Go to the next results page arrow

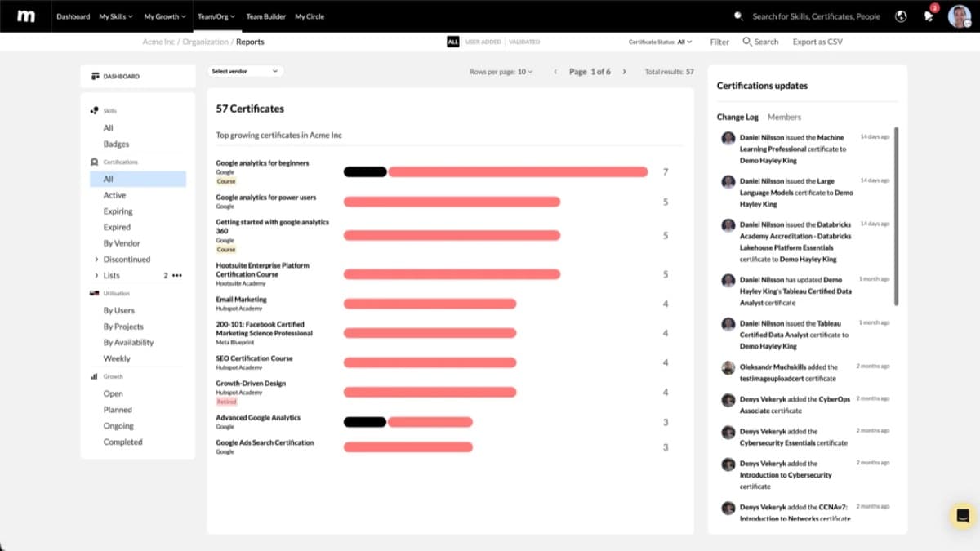[x=625, y=72]
